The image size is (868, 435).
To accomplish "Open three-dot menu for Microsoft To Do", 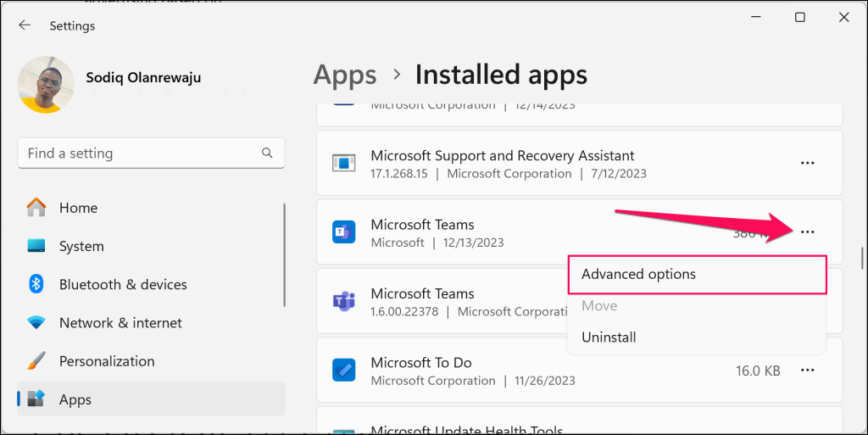I will (807, 371).
